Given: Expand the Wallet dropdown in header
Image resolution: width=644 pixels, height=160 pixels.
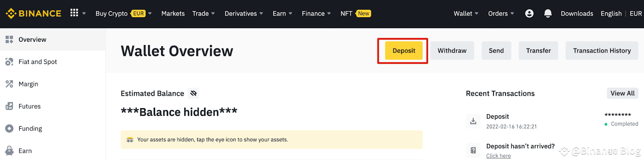Looking at the screenshot, I should pos(466,13).
